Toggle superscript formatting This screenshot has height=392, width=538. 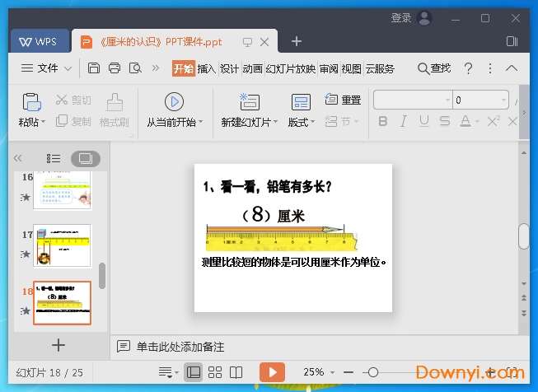point(494,121)
